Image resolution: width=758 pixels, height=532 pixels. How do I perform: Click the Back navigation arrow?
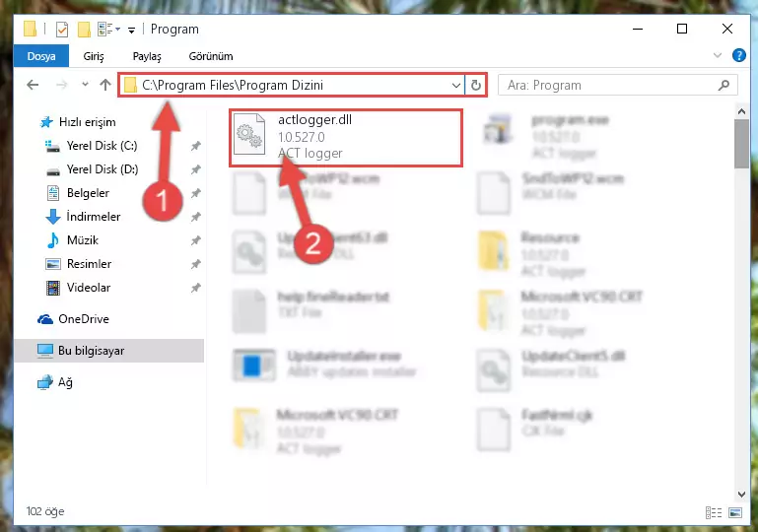coord(33,85)
